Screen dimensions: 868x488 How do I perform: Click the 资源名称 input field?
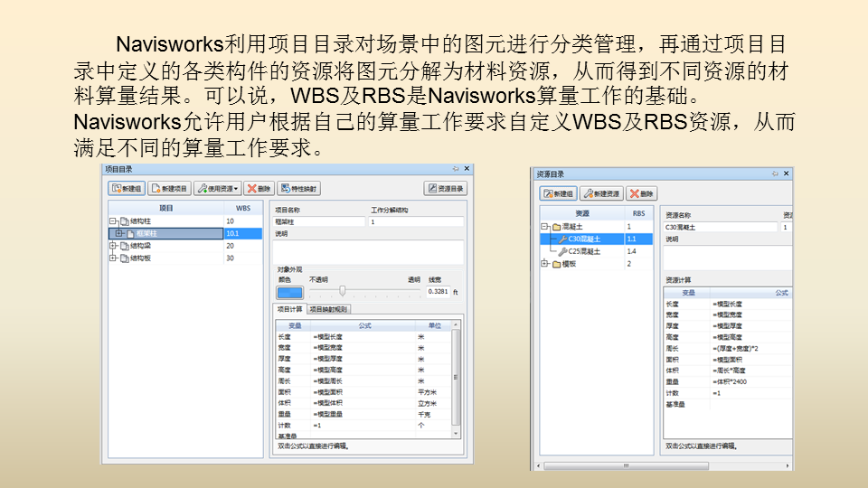tap(721, 228)
